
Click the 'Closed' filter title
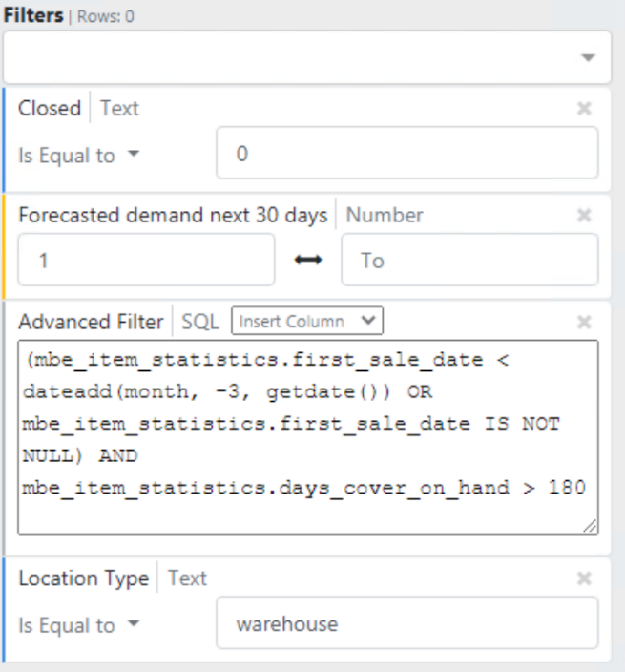[50, 109]
